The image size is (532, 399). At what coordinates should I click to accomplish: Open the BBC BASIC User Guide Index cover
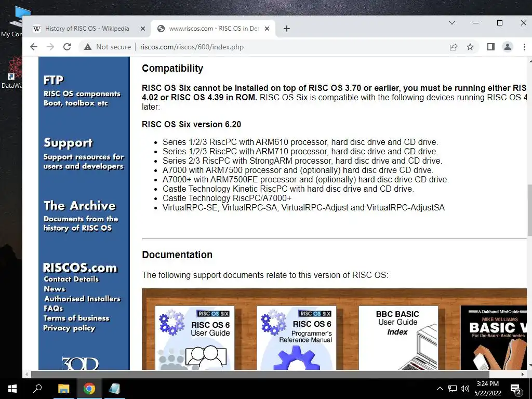coord(398,338)
